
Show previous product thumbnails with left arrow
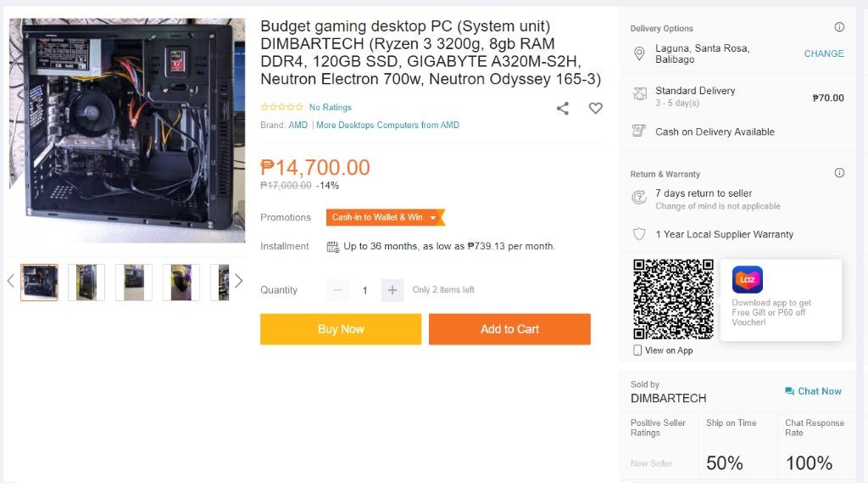pyautogui.click(x=10, y=281)
